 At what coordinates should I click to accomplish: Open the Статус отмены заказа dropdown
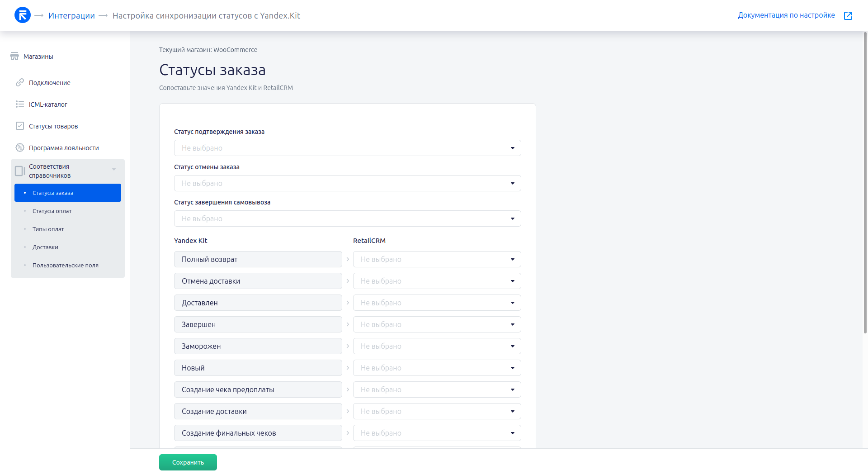point(347,183)
